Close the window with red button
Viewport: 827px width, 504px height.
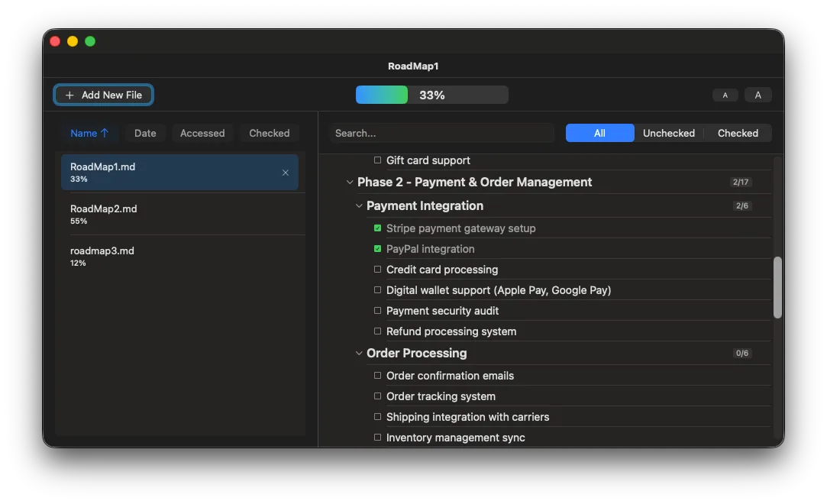(55, 41)
